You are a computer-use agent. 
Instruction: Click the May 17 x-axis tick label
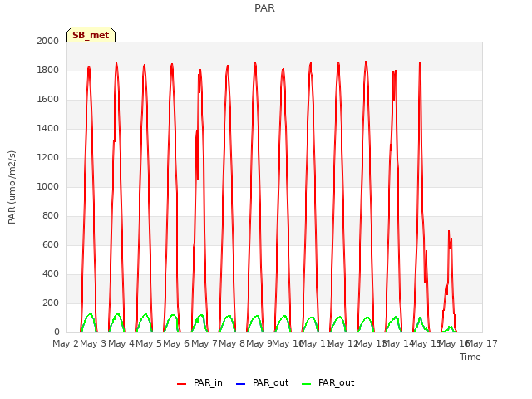point(482,343)
